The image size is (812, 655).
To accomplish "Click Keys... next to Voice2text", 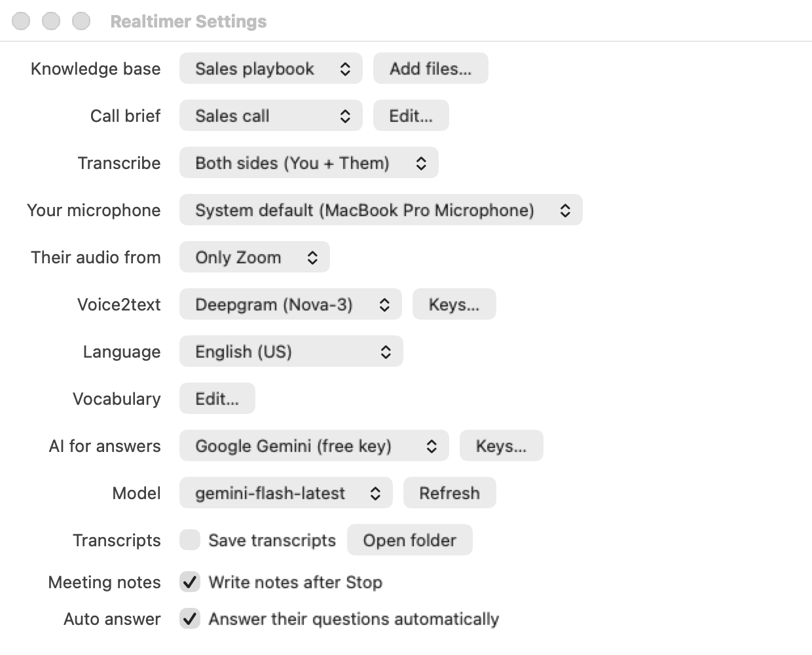I will click(x=454, y=305).
